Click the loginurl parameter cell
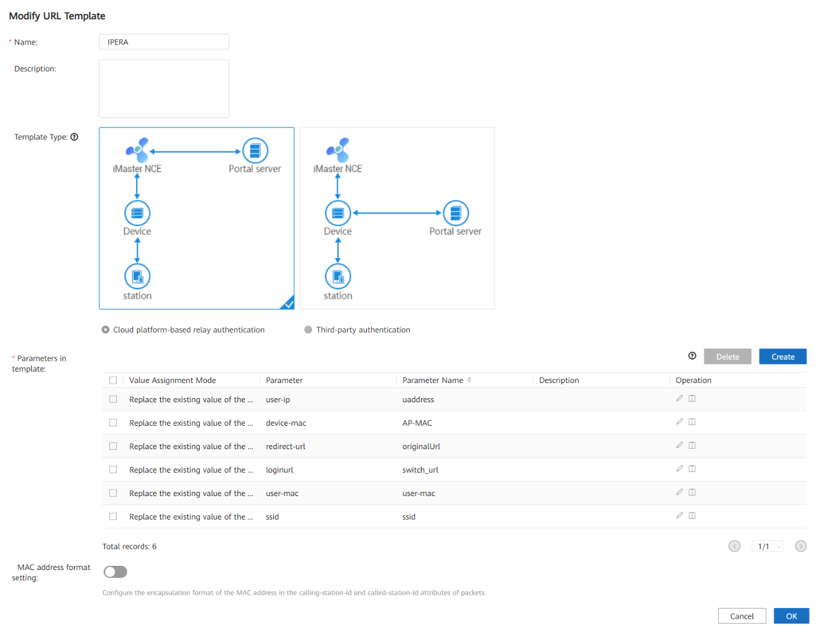This screenshot has width=827, height=644. [x=280, y=470]
